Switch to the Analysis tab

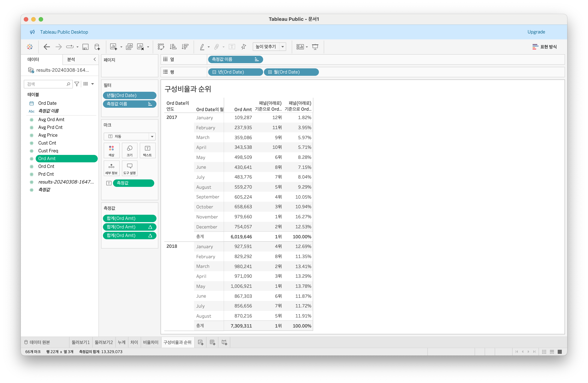tap(71, 59)
